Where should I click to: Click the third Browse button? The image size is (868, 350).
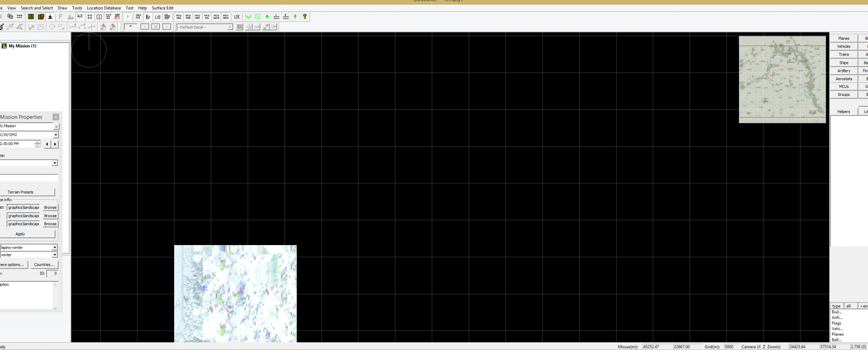(x=50, y=224)
